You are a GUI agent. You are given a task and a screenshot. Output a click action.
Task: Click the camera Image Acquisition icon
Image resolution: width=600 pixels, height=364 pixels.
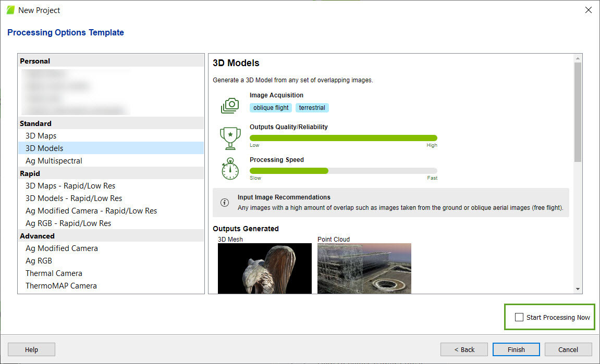pos(230,106)
